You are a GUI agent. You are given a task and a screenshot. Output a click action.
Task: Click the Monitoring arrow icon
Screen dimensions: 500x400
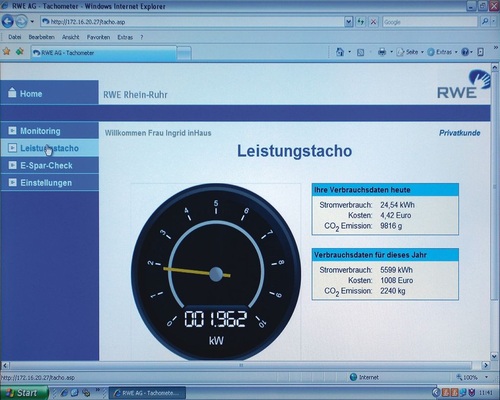[12, 130]
